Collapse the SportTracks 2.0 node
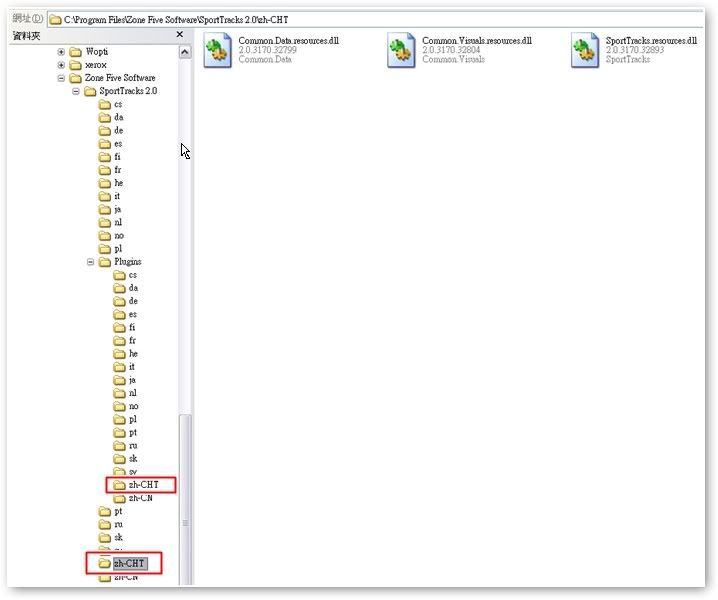 point(76,92)
